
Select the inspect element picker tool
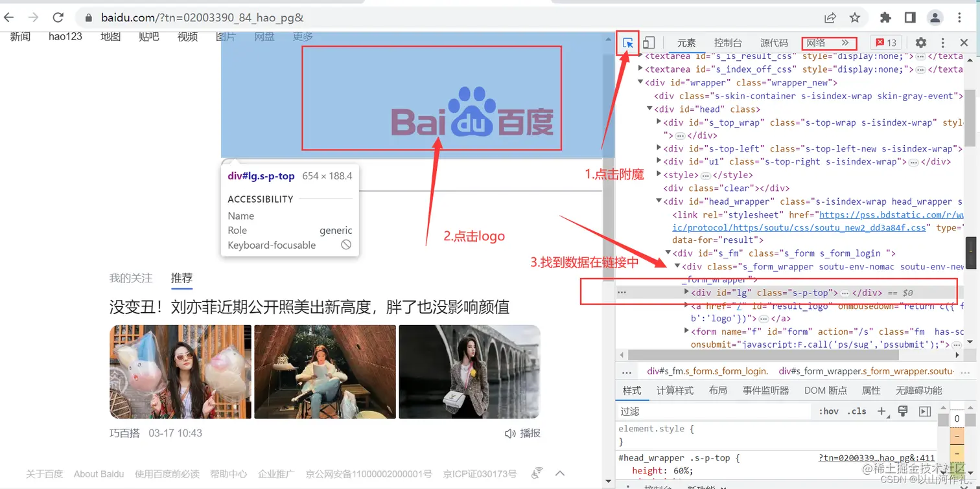(627, 42)
